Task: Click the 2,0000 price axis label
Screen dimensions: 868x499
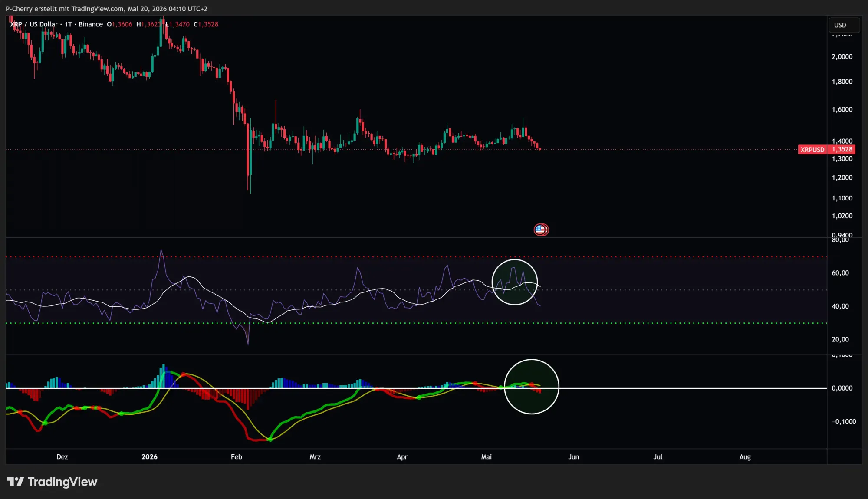Action: 842,57
